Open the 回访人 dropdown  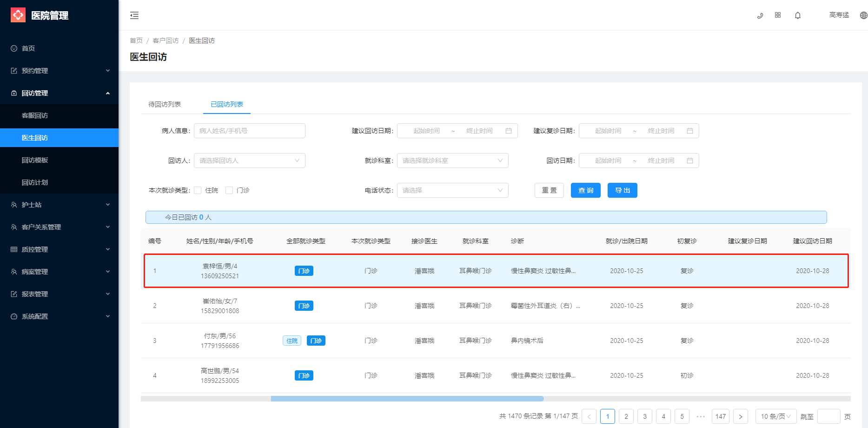[x=250, y=160]
